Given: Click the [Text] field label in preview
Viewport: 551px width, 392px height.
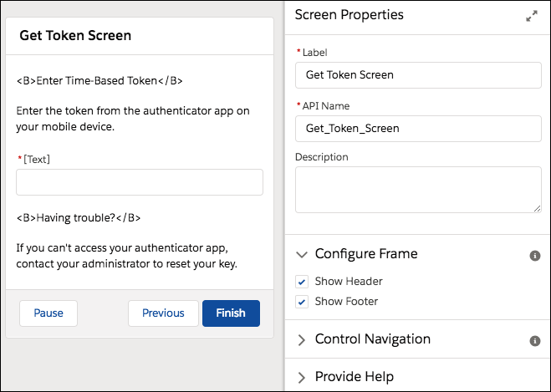Looking at the screenshot, I should click(38, 159).
